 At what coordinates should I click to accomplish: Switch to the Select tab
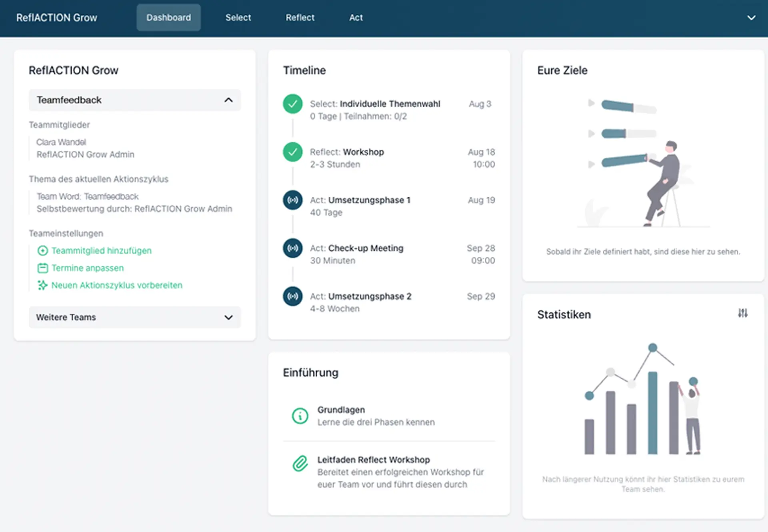(x=238, y=18)
